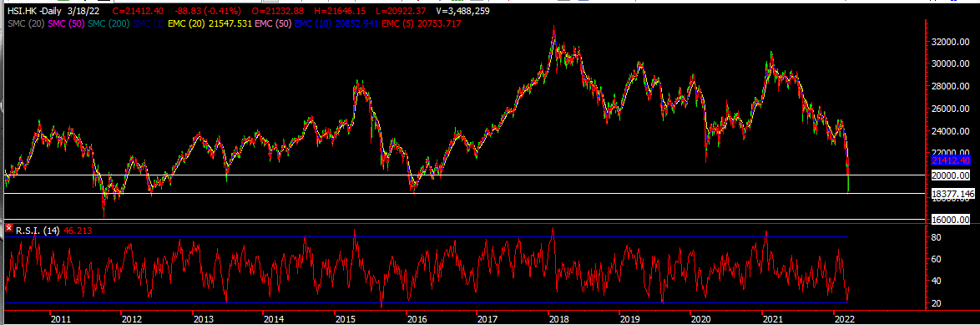
Task: Click the EMC (5) value 20753.717
Action: pyautogui.click(x=439, y=23)
